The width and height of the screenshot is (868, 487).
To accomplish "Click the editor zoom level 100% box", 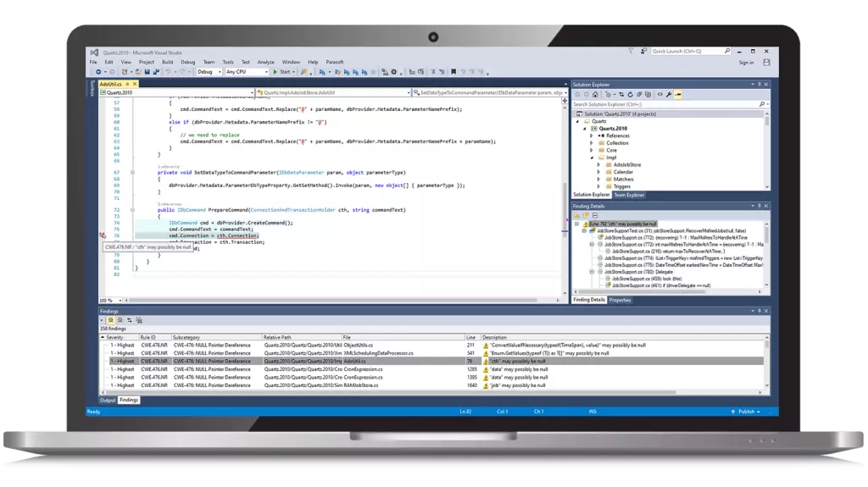I will [108, 300].
